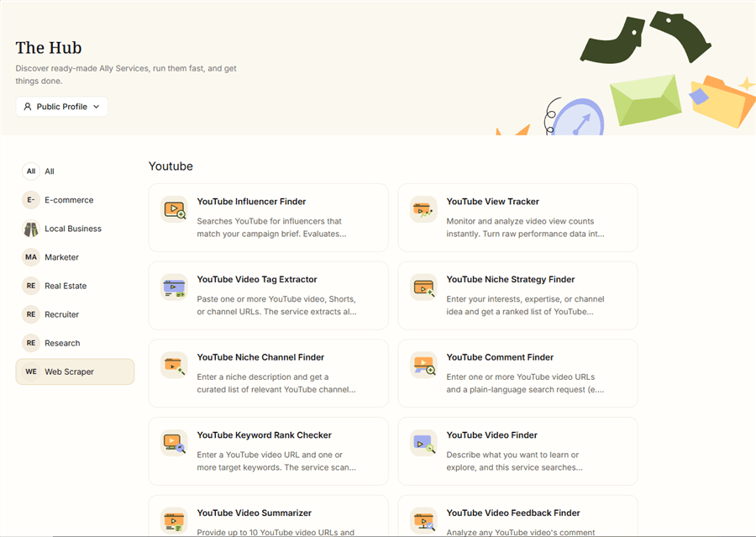The width and height of the screenshot is (756, 537).
Task: Select the All category label
Action: (x=50, y=171)
